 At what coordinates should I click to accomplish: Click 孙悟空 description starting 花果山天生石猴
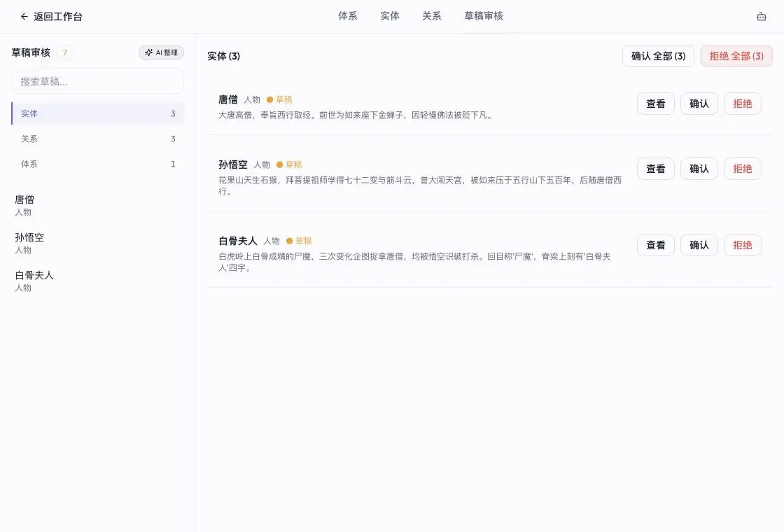coord(420,185)
